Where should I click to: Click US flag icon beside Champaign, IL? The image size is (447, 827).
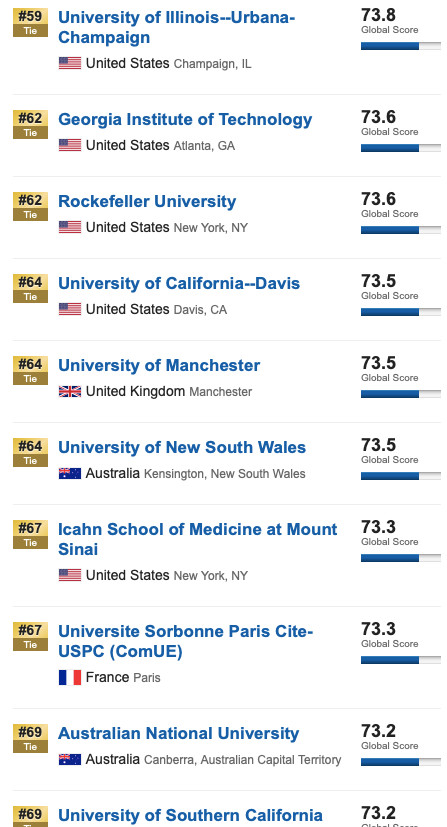coord(70,63)
